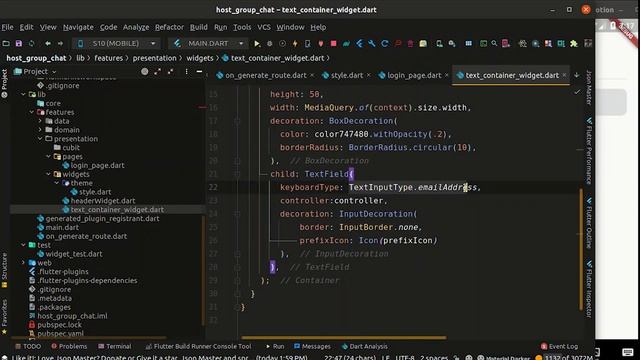Open the Flutter Outline side panel
The width and height of the screenshot is (640, 360).
[589, 223]
